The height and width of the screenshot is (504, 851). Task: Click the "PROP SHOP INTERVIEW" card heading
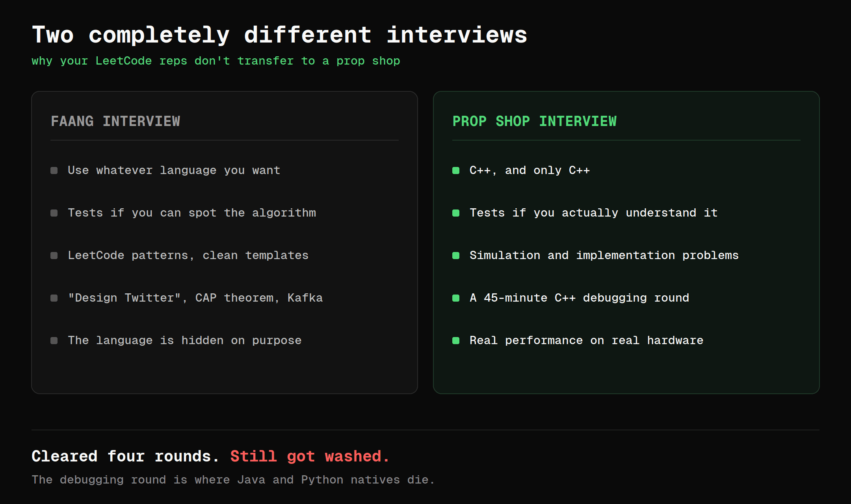535,121
